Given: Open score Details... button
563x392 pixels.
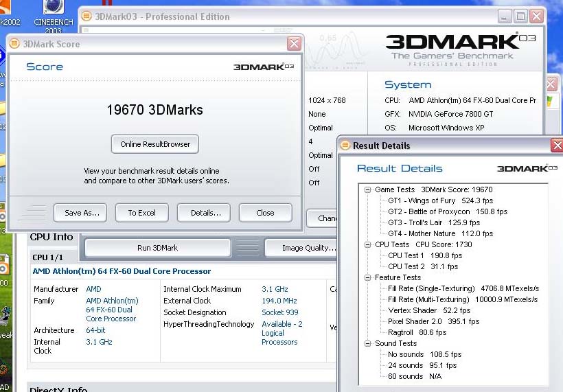Looking at the screenshot, I should tap(204, 213).
